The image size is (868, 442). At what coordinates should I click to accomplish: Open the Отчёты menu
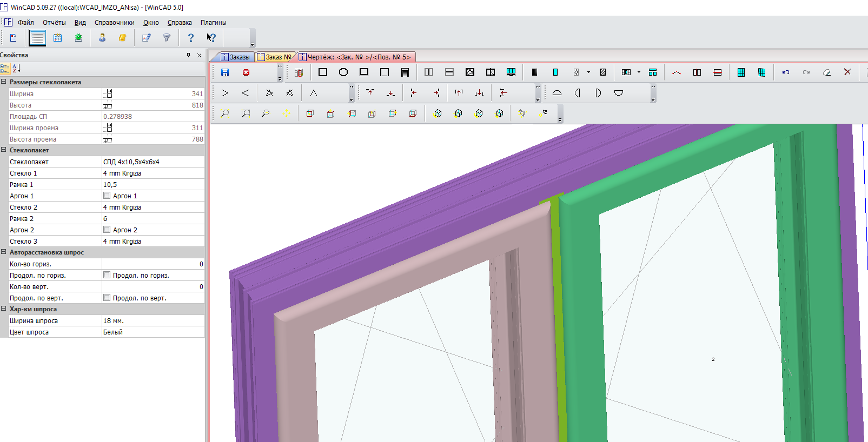(54, 23)
